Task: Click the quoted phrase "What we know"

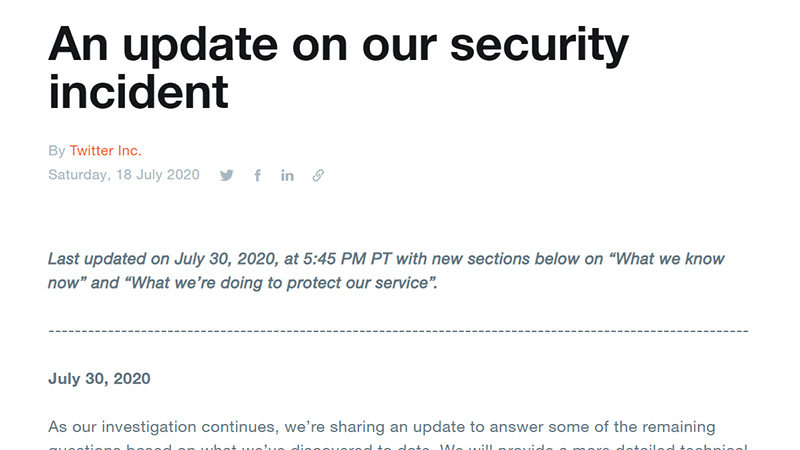Action: point(670,259)
